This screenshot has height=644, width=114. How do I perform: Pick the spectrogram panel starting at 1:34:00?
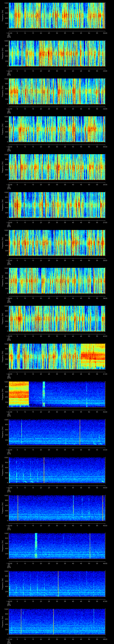pos(57,129)
